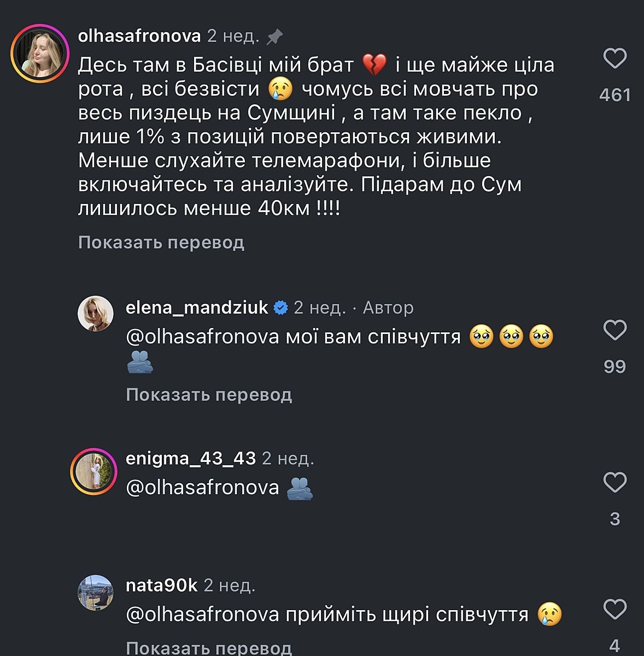Show translation of nata90k's reply

pos(209,648)
